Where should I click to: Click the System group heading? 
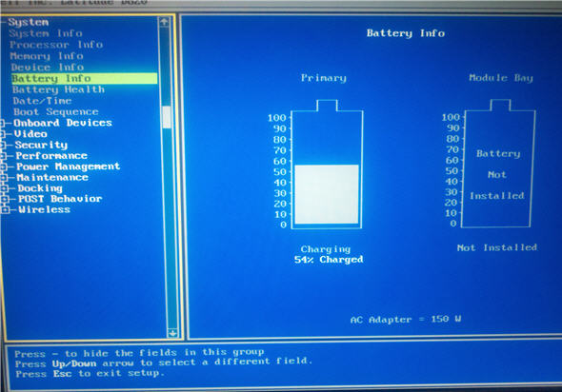tap(29, 22)
